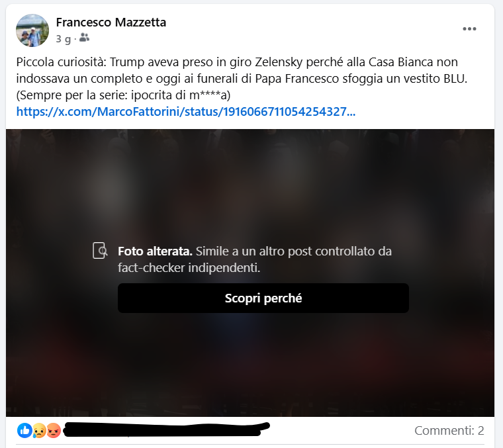The width and height of the screenshot is (503, 448).
Task: Click the sad crying reaction icon
Action: (x=39, y=430)
